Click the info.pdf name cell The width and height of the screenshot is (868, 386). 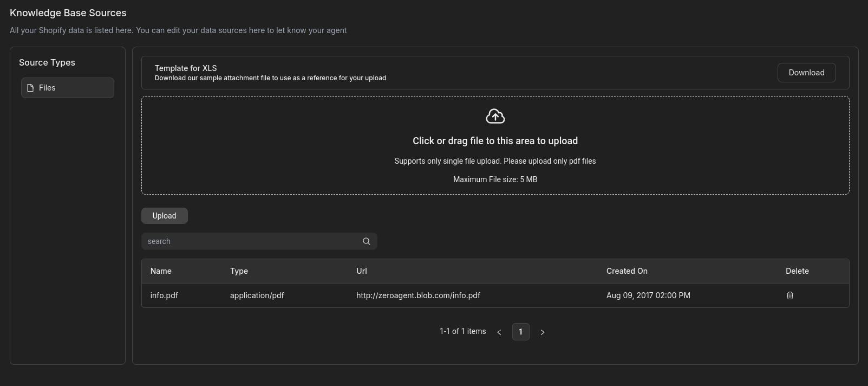164,295
